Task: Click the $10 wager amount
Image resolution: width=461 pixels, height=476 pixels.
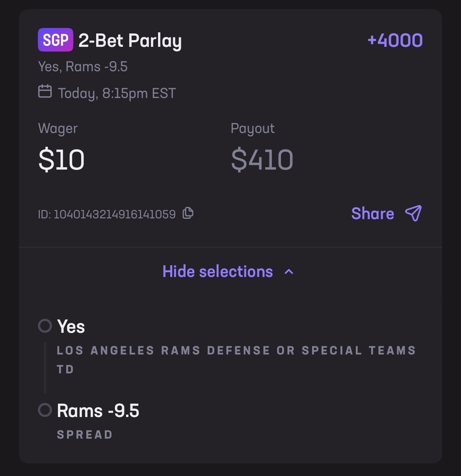Action: [x=61, y=160]
